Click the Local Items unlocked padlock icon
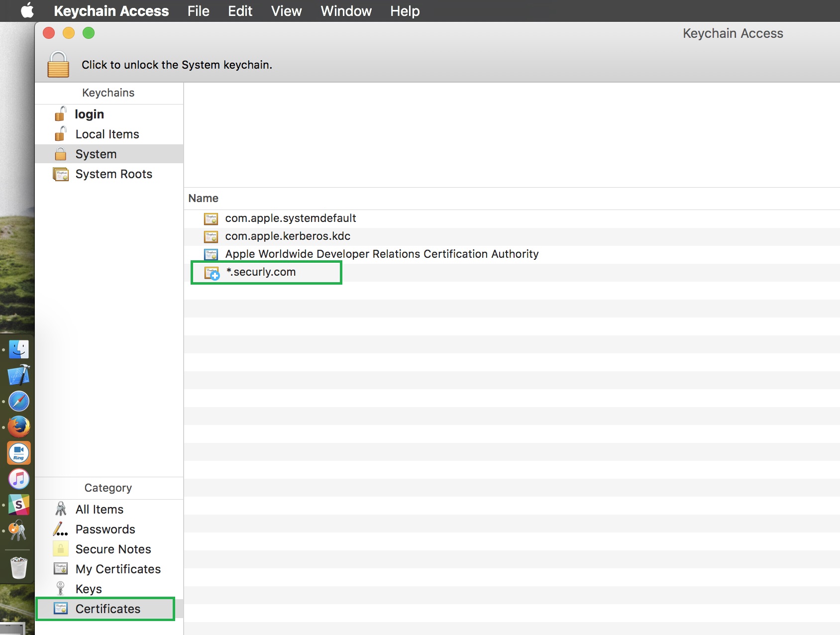The width and height of the screenshot is (840, 635). (60, 134)
